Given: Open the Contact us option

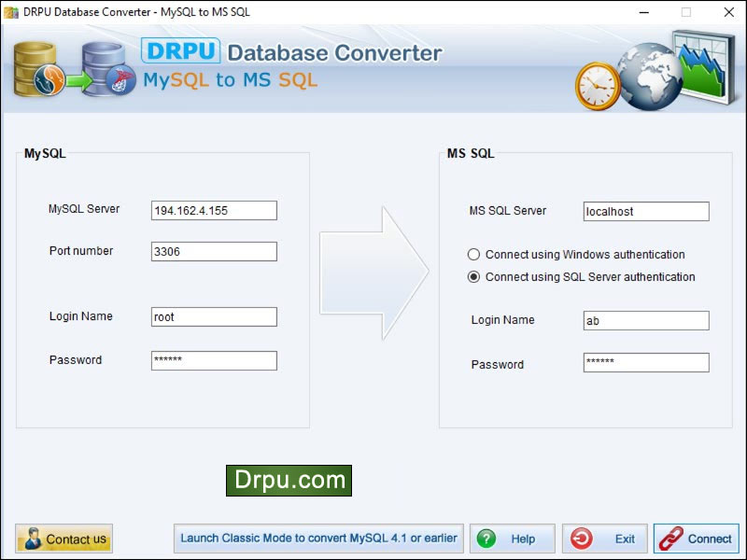Looking at the screenshot, I should tap(63, 539).
